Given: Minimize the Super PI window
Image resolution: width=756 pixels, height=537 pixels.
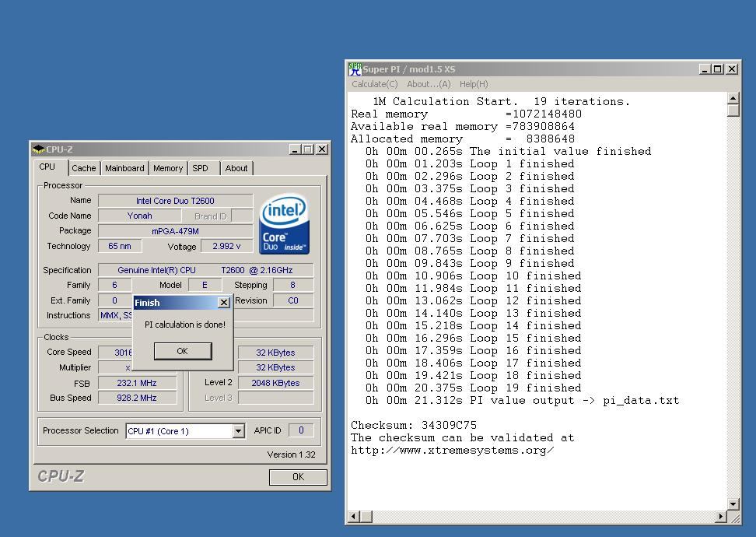Looking at the screenshot, I should tap(705, 69).
